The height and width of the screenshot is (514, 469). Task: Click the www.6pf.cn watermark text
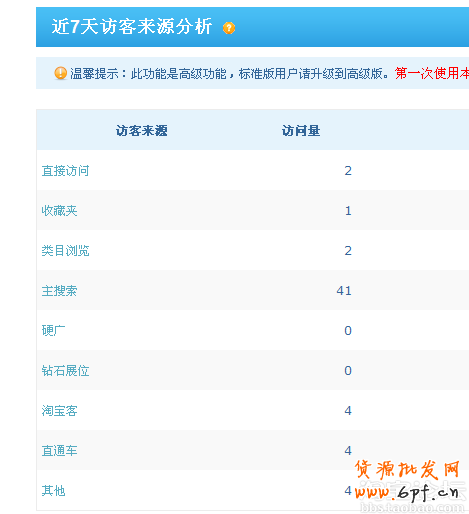[x=407, y=493]
